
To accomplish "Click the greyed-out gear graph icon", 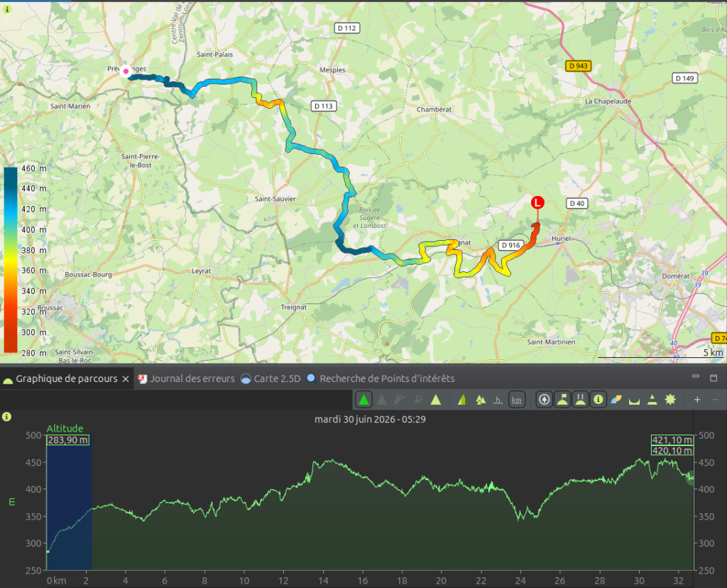I will tap(417, 399).
